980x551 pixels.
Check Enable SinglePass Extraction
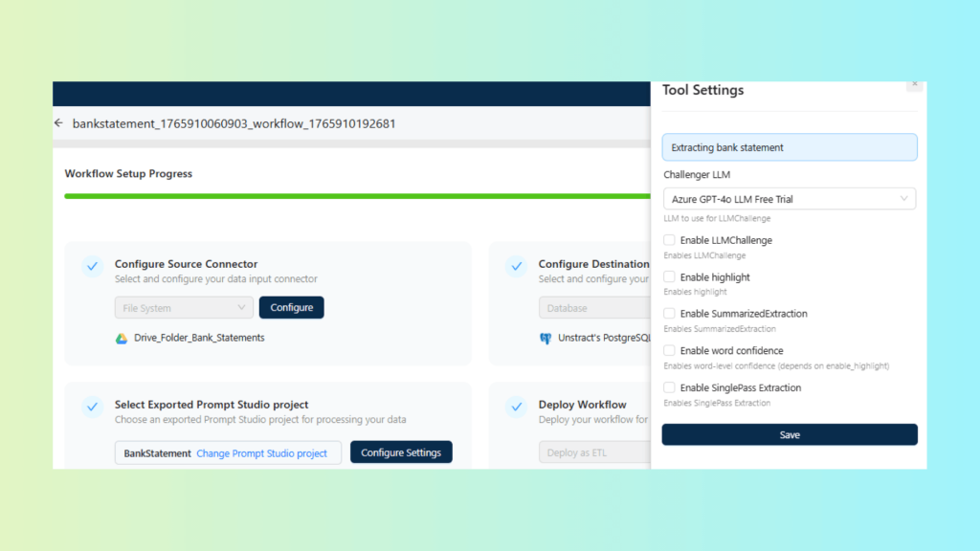point(670,387)
